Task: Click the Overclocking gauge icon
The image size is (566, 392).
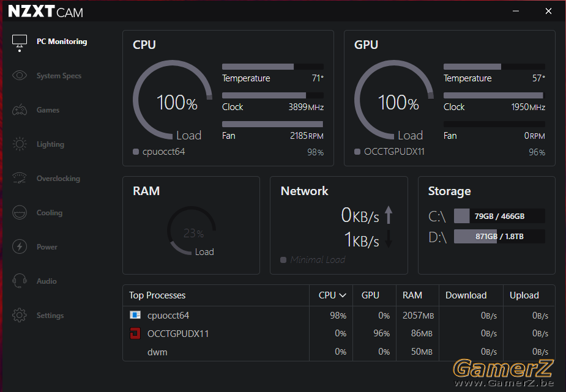Action: [x=20, y=178]
